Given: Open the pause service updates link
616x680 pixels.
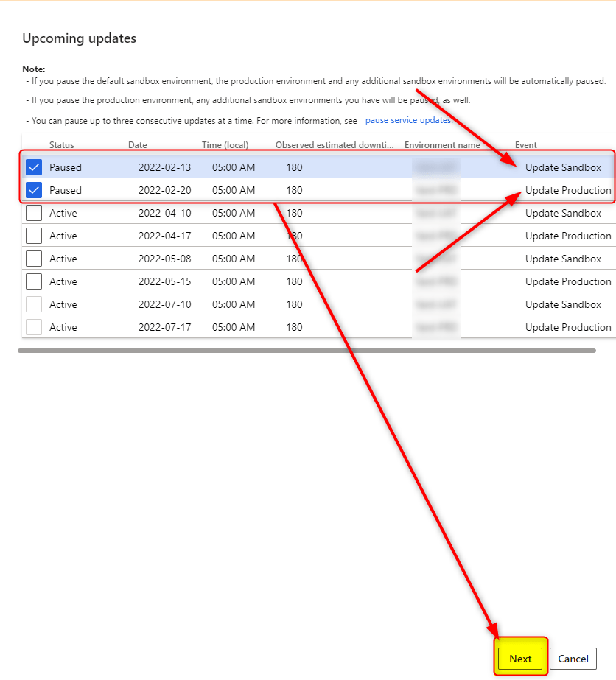Looking at the screenshot, I should pyautogui.click(x=409, y=120).
